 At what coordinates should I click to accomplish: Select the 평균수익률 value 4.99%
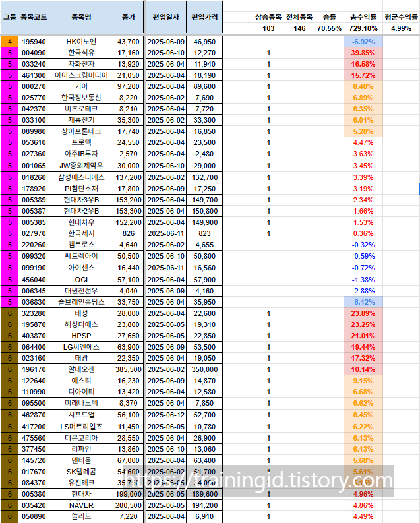click(401, 28)
